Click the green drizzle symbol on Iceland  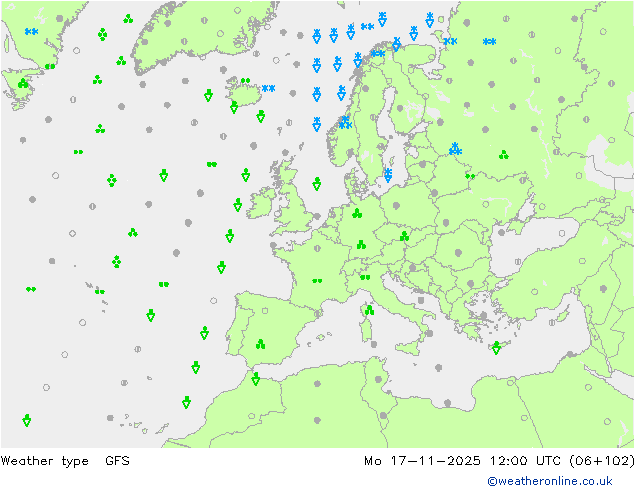(245, 81)
